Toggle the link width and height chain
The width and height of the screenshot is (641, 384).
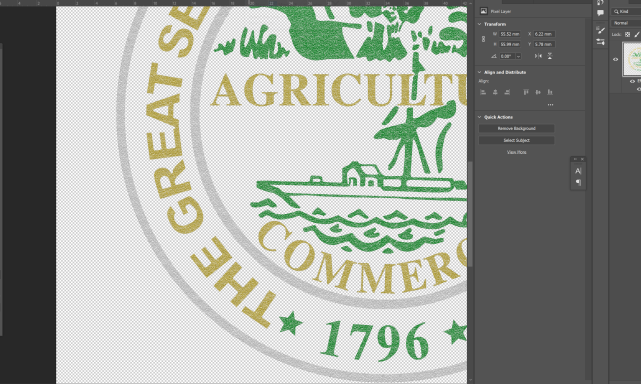tap(483, 39)
